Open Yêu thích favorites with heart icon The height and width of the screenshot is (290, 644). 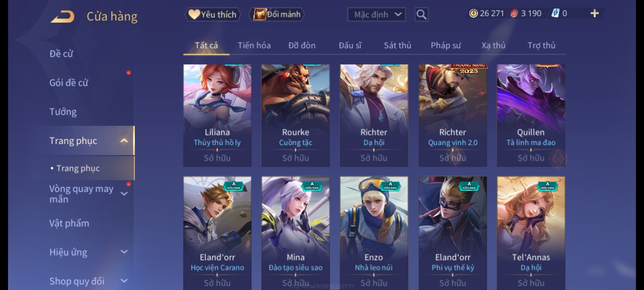[x=213, y=15]
